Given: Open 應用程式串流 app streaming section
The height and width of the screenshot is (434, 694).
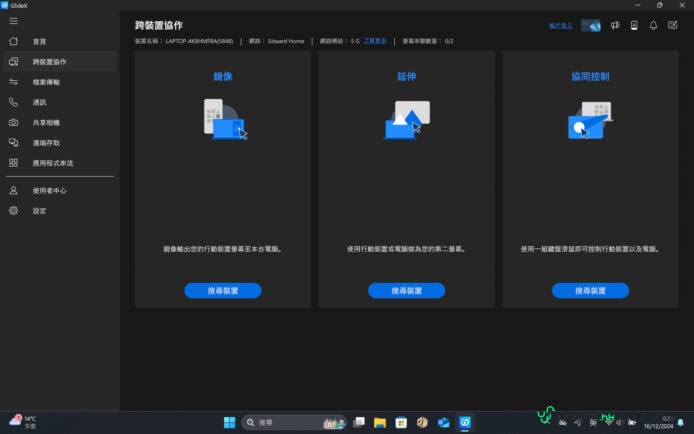Looking at the screenshot, I should click(x=52, y=162).
